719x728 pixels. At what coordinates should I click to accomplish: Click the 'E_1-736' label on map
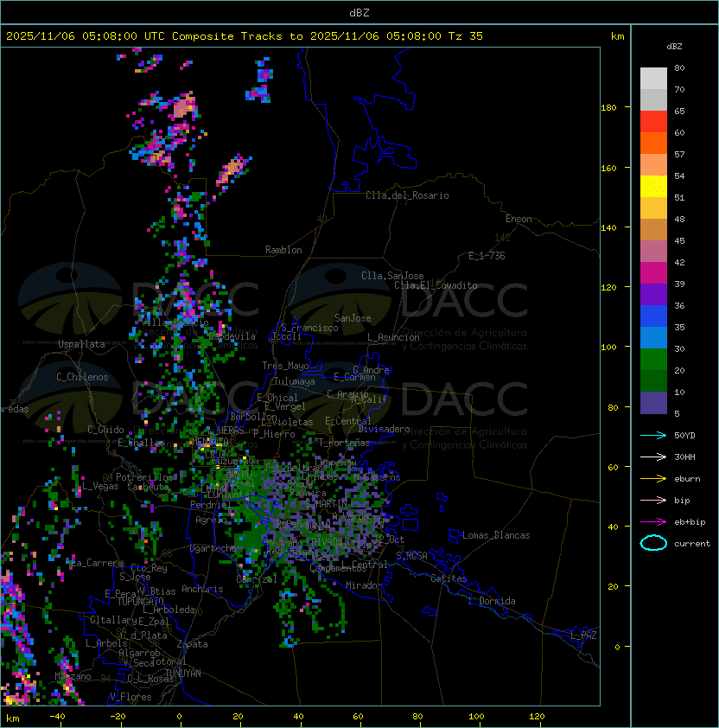(x=487, y=256)
